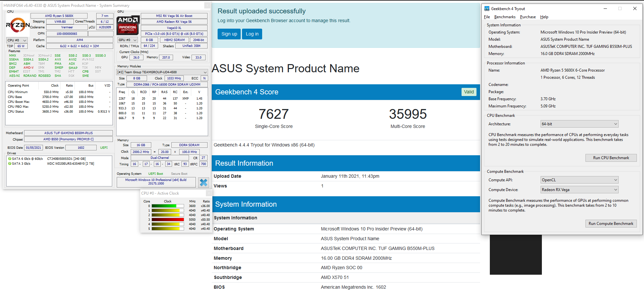Screen dimensions: 644x290
Task: Click the Northbridge AMD Ryzen SOC 00 value
Action: point(342,268)
